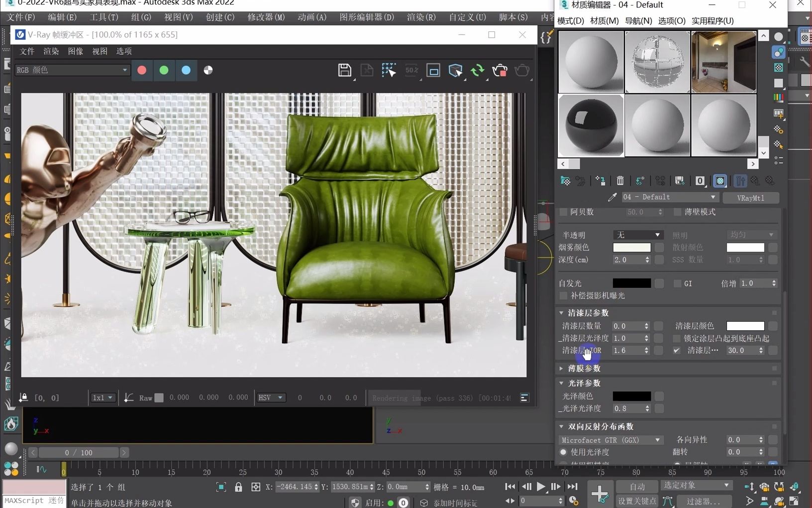Viewport: 812px width, 508px height.
Task: Click the 烟雾颜色 fog color swatch
Action: pos(632,247)
